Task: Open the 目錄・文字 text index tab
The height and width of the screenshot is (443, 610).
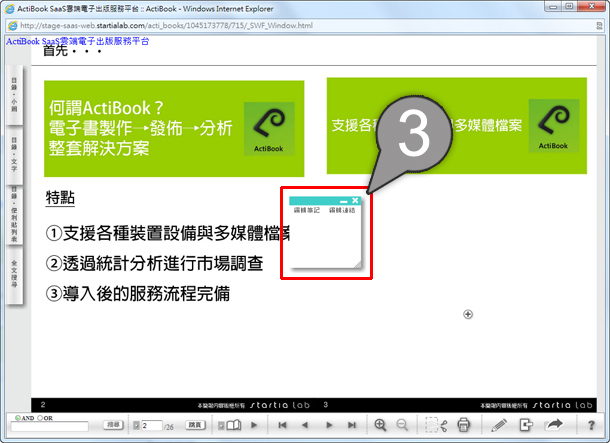Action: click(14, 154)
